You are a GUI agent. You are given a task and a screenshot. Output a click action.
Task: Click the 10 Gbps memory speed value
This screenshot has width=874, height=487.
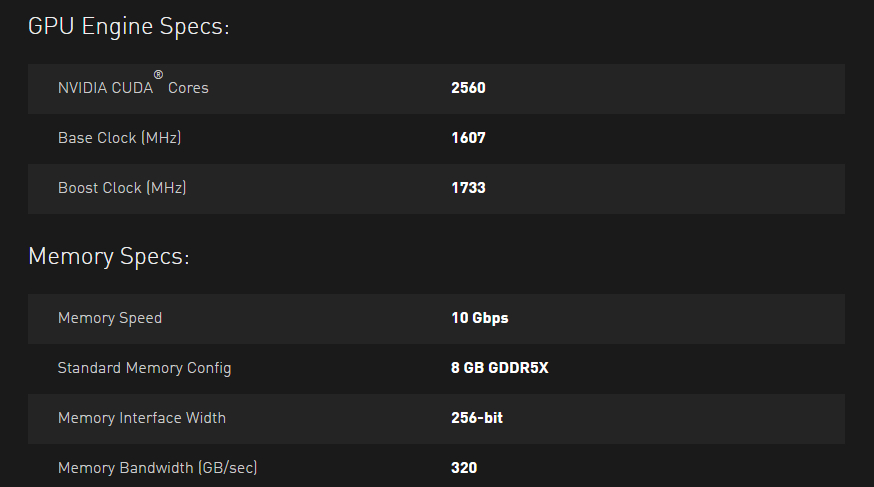[479, 318]
